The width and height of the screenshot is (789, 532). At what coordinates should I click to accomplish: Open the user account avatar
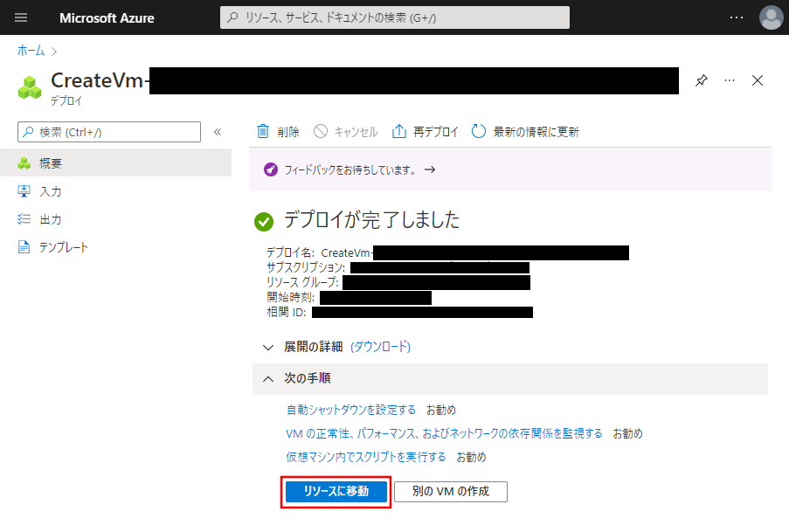(x=771, y=17)
